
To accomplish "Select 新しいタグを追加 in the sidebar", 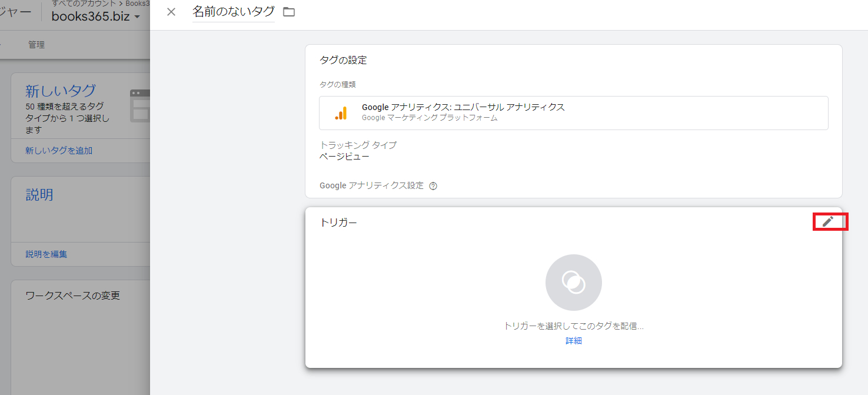I will pos(57,151).
